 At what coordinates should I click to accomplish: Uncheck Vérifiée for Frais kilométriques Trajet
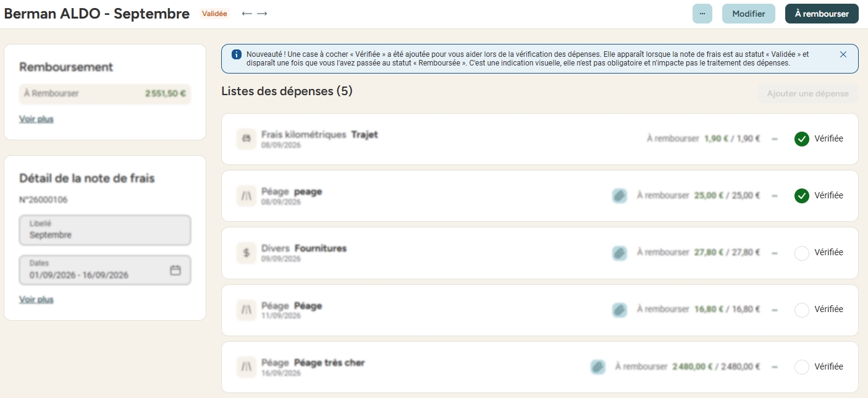pos(802,139)
